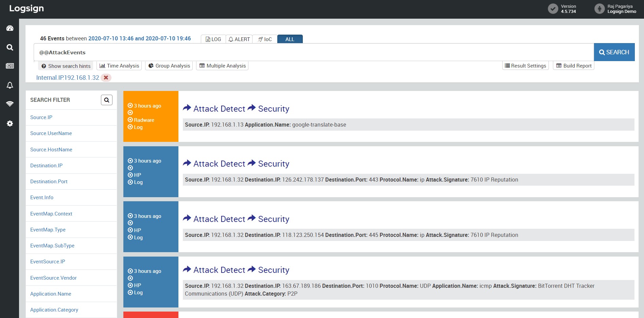This screenshot has width=644, height=318.
Task: Open the dashboard from the sidebar icon
Action: pos(10,29)
